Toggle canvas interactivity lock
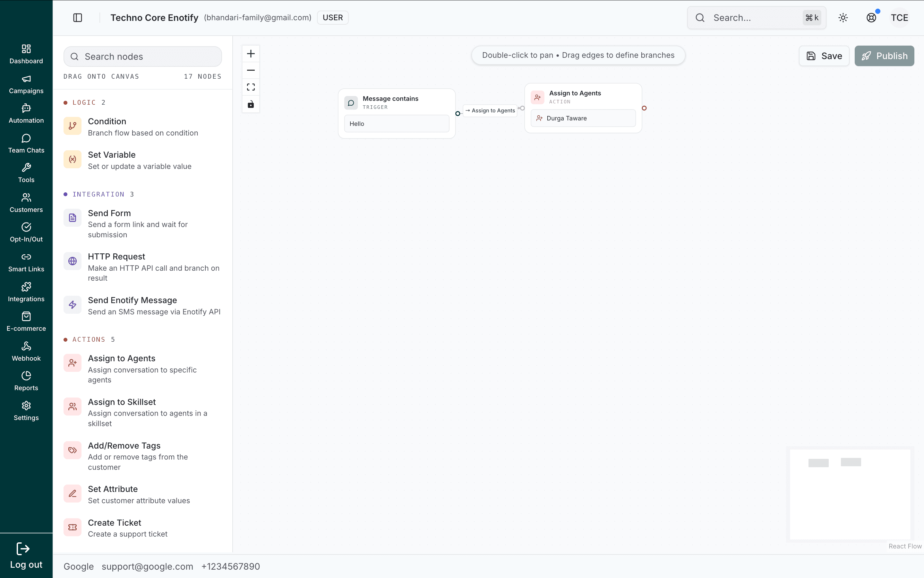This screenshot has height=578, width=924. pos(251,104)
